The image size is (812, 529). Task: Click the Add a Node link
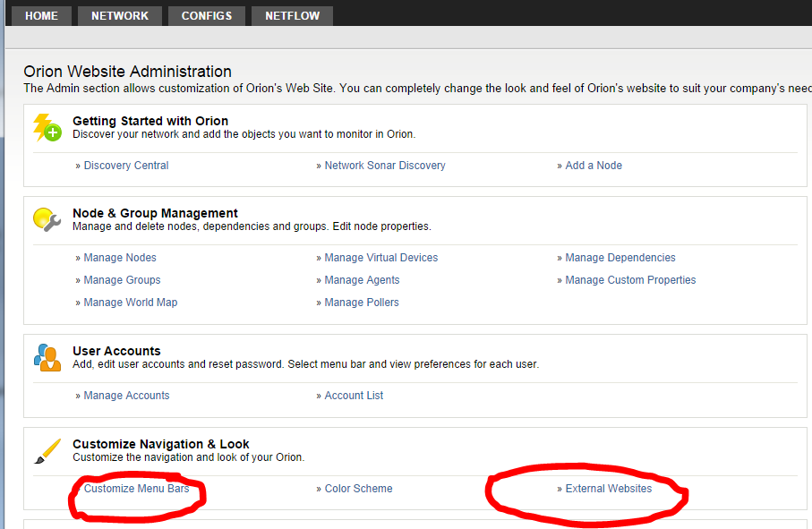[x=594, y=165]
